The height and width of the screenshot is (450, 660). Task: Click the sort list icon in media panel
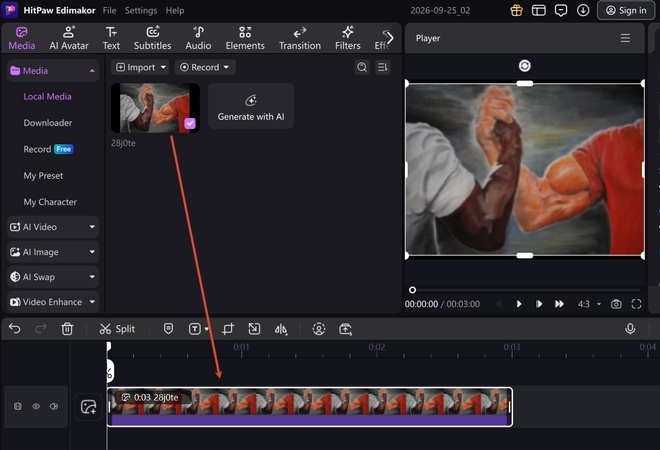(383, 67)
